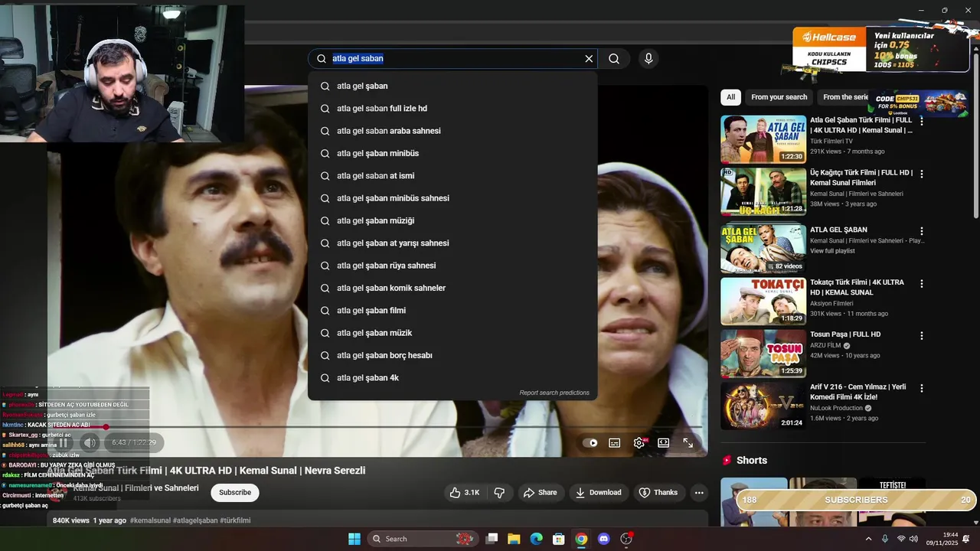The height and width of the screenshot is (551, 980).
Task: Click 'Report search predictions' link
Action: click(554, 393)
